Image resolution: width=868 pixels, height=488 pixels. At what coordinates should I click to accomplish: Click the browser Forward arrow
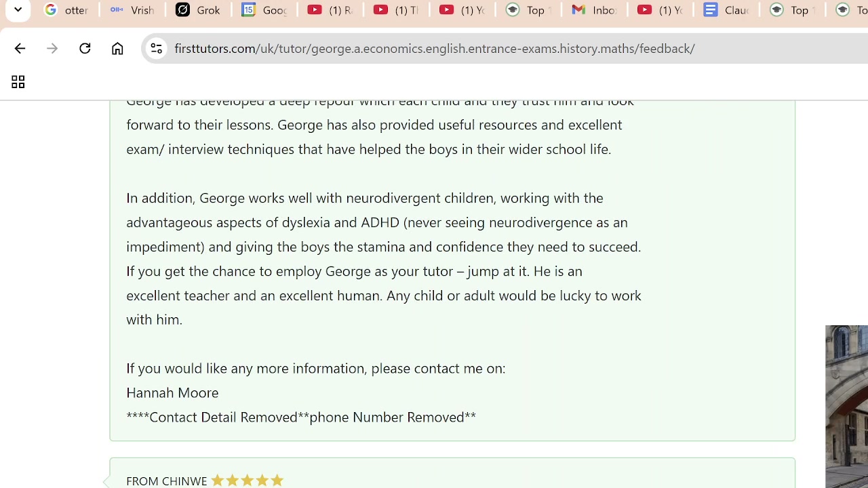tap(52, 49)
